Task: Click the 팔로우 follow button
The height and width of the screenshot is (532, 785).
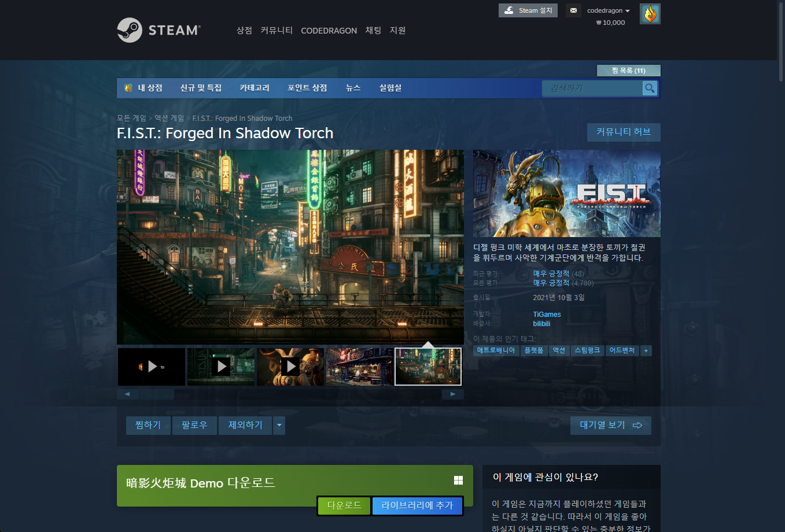Action: click(x=194, y=425)
